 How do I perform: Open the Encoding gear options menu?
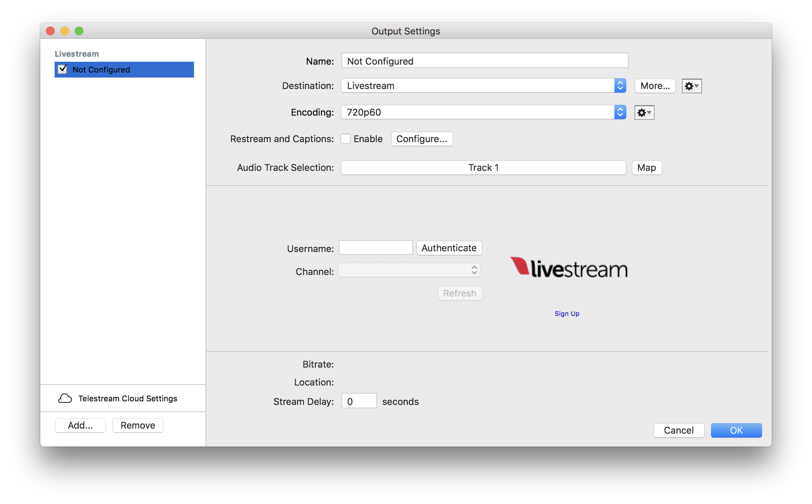pyautogui.click(x=644, y=113)
